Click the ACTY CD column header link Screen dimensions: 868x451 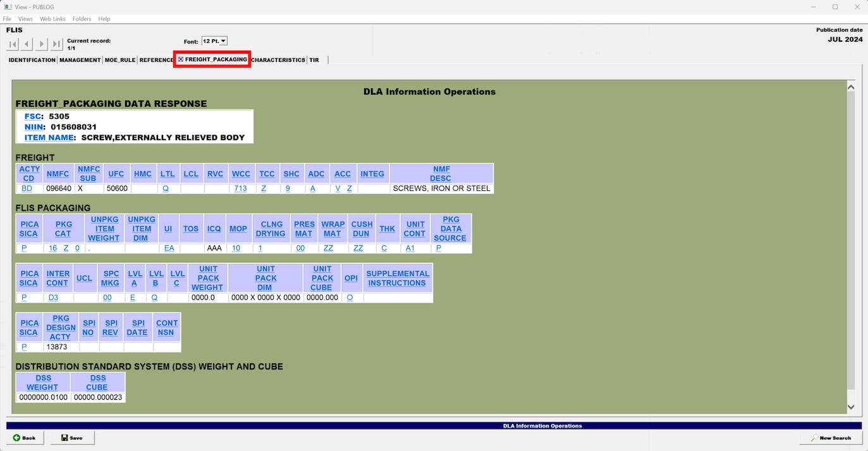29,174
